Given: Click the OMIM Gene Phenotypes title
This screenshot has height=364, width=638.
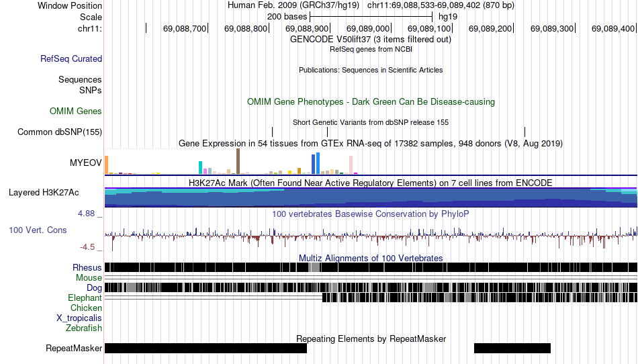Looking at the screenshot, I should click(x=371, y=101).
